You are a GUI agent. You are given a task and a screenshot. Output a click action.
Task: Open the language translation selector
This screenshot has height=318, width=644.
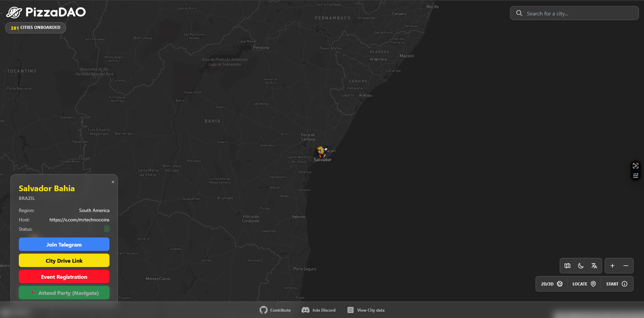tap(594, 266)
